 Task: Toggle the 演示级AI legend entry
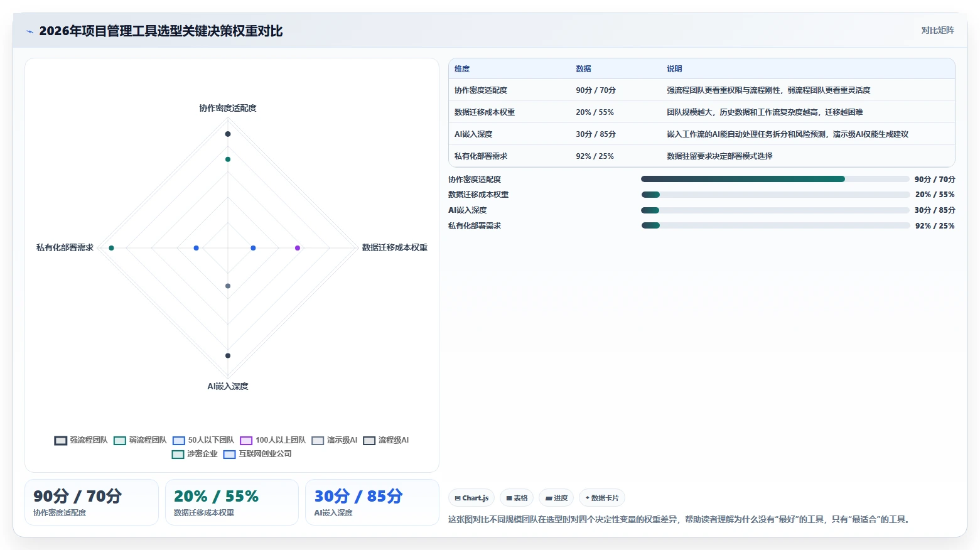tap(334, 440)
